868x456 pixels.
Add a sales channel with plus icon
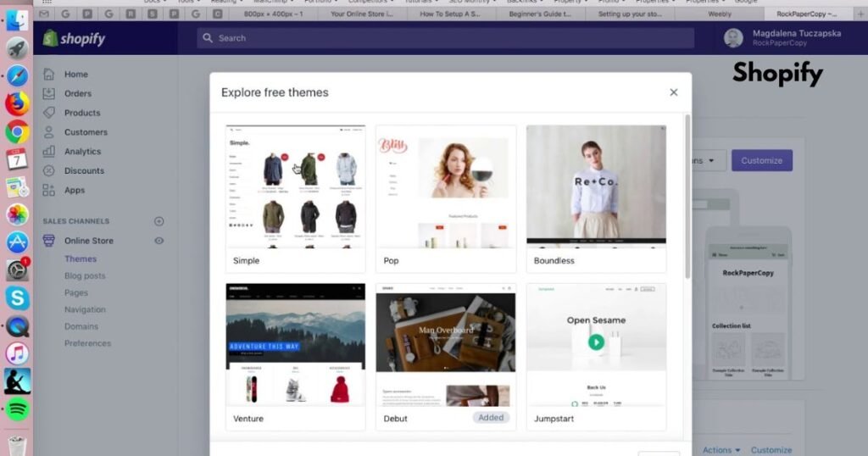click(159, 221)
